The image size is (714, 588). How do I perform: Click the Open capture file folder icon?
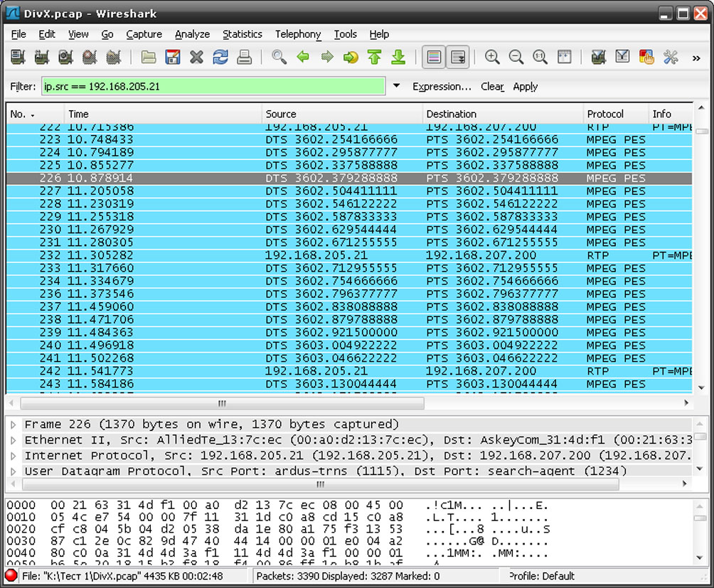tap(149, 57)
